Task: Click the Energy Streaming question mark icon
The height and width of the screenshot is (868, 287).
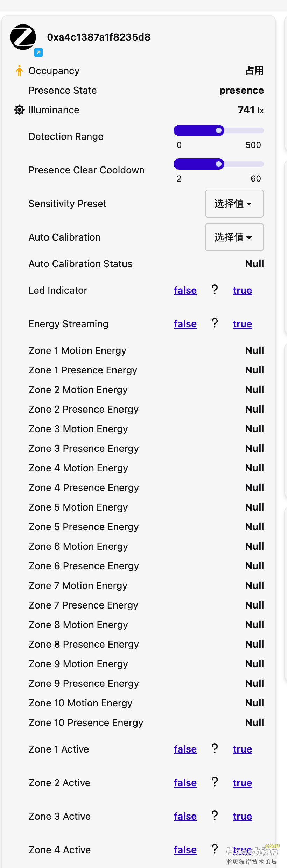Action: click(215, 323)
